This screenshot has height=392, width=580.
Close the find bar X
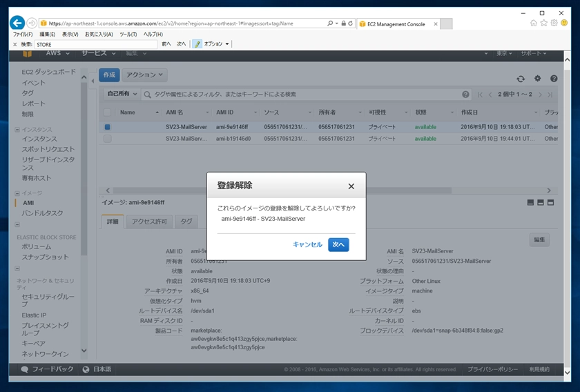pos(14,44)
